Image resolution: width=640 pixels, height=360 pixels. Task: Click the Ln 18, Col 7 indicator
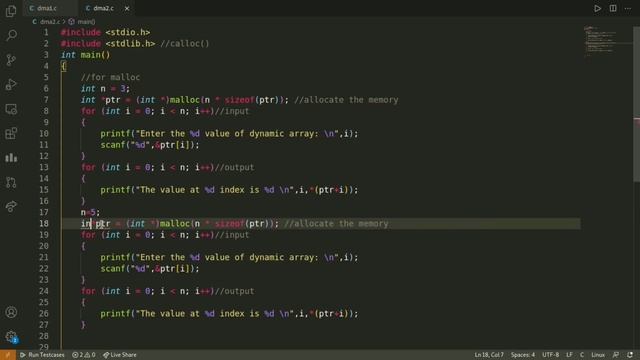489,355
